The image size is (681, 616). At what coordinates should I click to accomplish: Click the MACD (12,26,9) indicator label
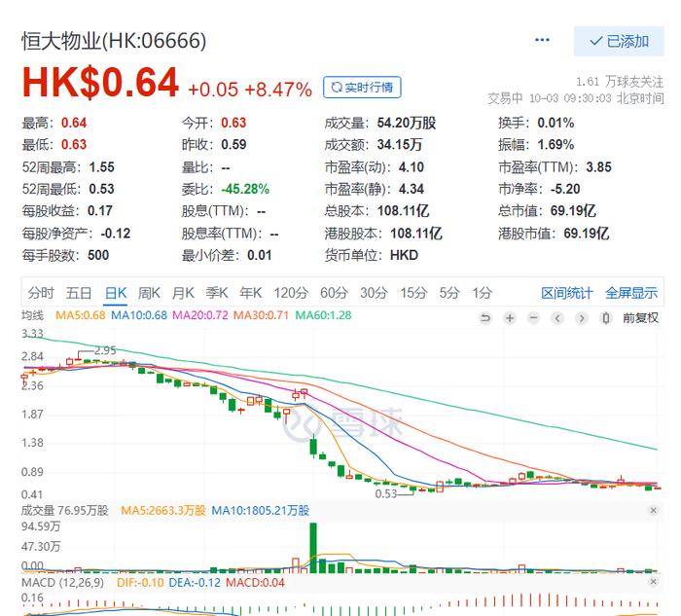click(62, 583)
